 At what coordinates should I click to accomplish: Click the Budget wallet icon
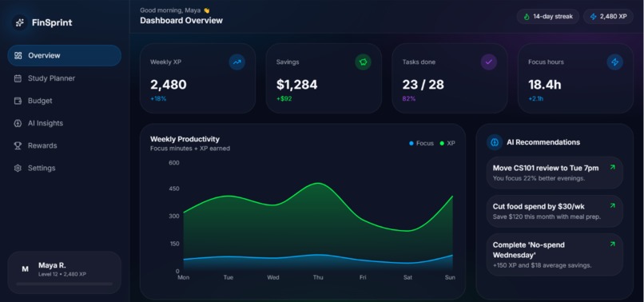click(x=18, y=101)
